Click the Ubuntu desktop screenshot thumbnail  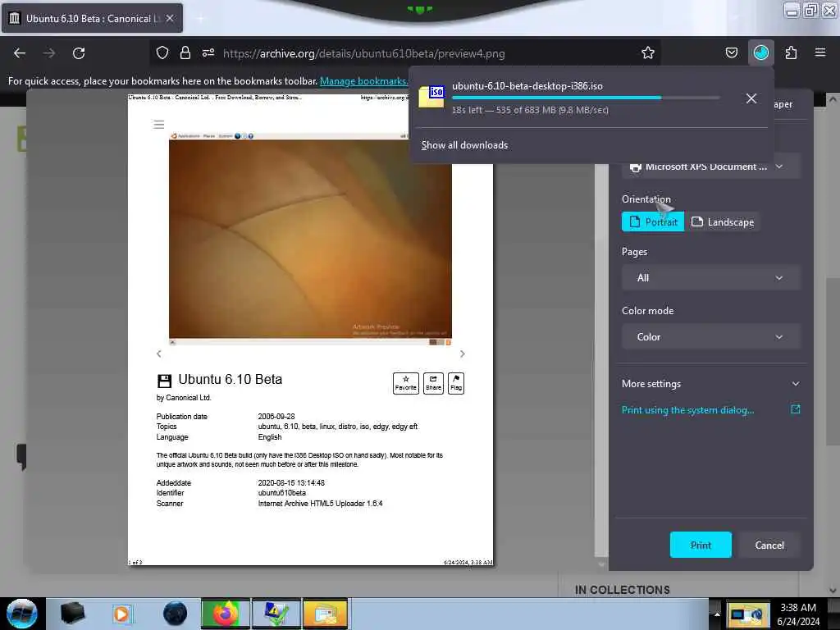coord(310,239)
